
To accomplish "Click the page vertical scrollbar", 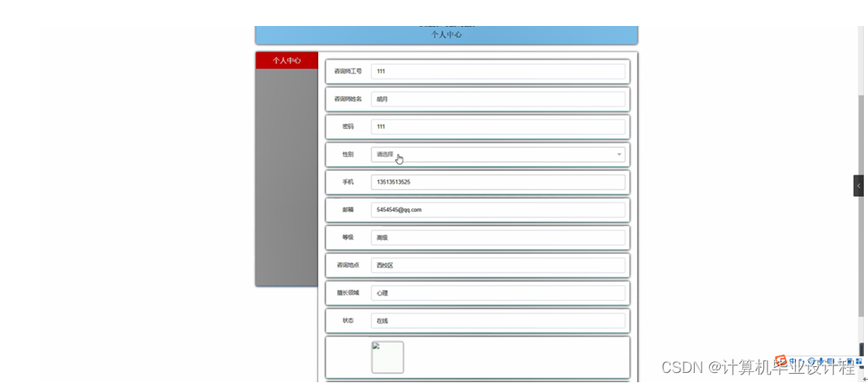I will coord(861,205).
